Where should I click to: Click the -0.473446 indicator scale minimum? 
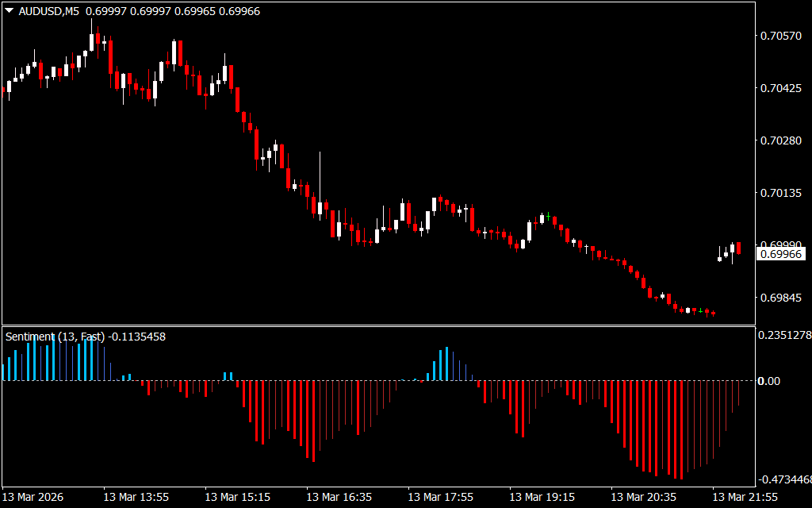pos(783,479)
